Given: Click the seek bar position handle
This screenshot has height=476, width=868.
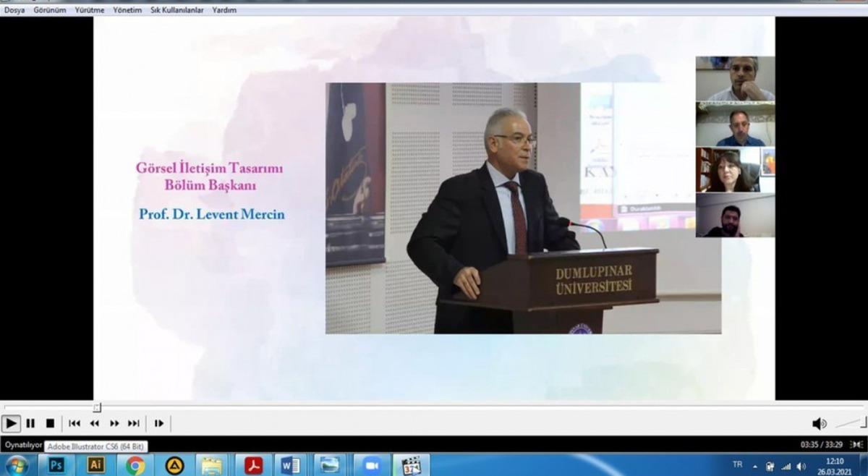Looking at the screenshot, I should 97,407.
